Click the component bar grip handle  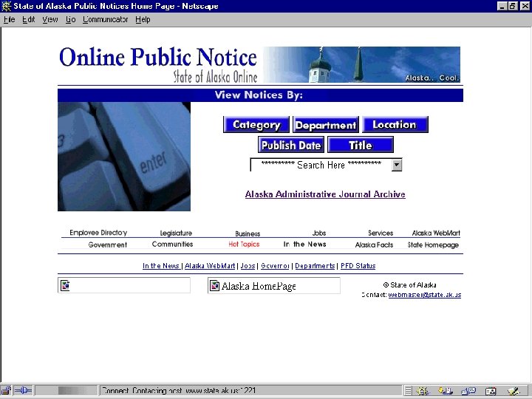click(x=408, y=391)
